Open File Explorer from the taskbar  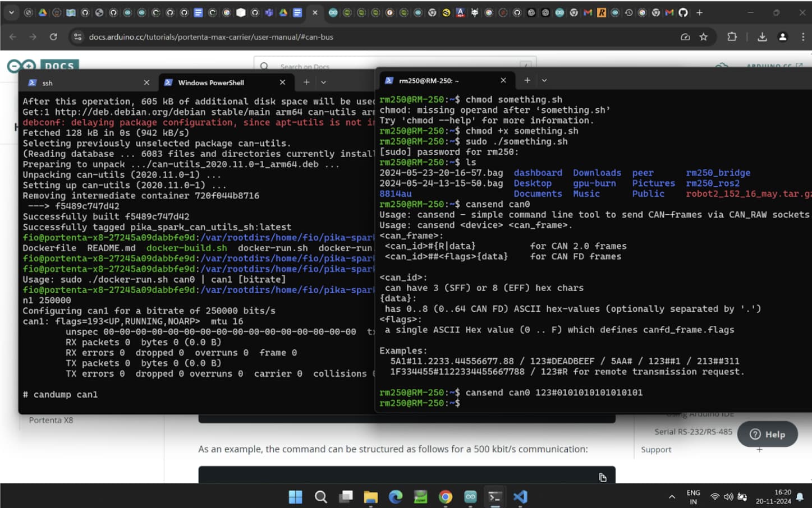tap(370, 496)
